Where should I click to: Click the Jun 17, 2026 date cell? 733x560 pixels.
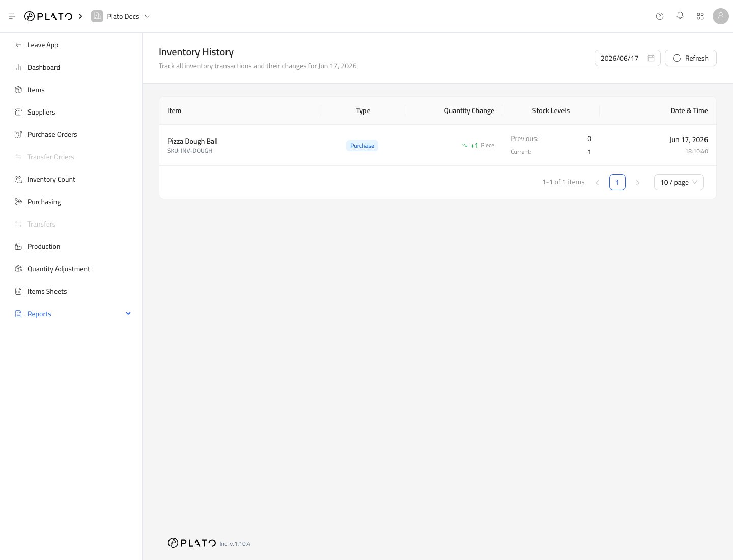click(689, 139)
